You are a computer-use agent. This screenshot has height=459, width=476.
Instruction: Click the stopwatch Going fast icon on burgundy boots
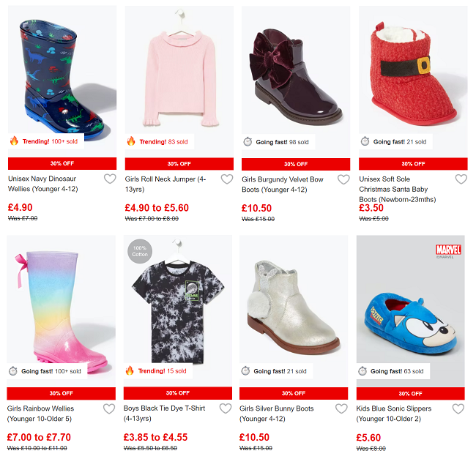(248, 142)
